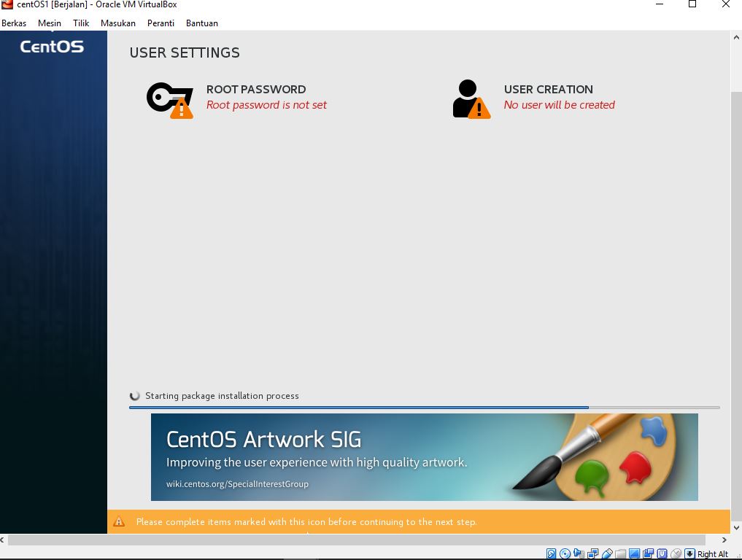Screen dimensions: 742x560
Task: Click the hard disk activity status icon
Action: tap(552, 553)
